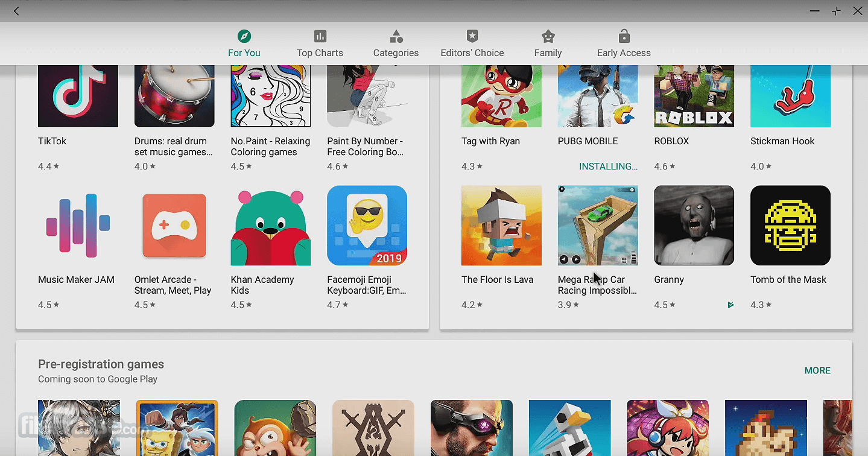
Task: Select the Mega Ramp Car Racing icon
Action: tap(598, 226)
